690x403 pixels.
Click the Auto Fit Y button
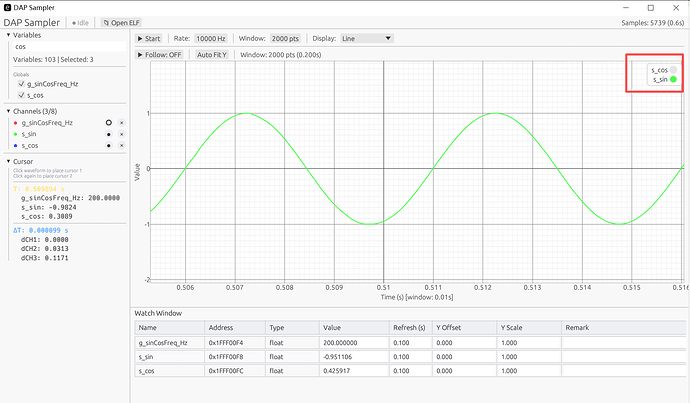[212, 55]
